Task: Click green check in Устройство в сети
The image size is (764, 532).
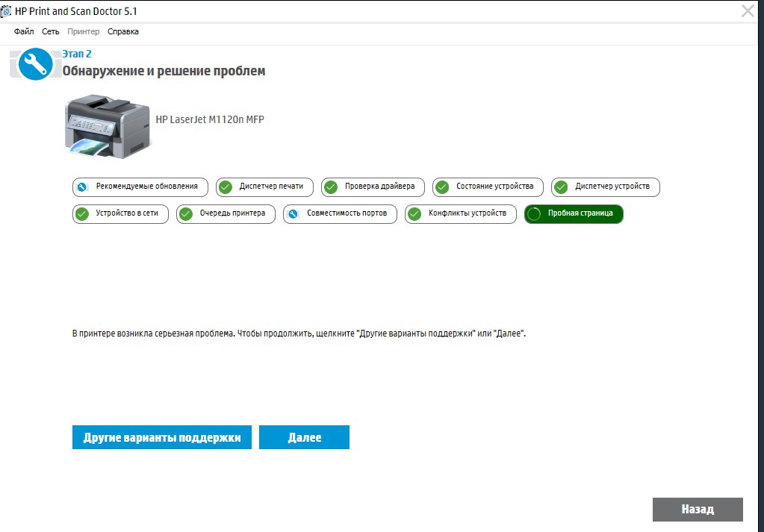Action: click(x=82, y=213)
